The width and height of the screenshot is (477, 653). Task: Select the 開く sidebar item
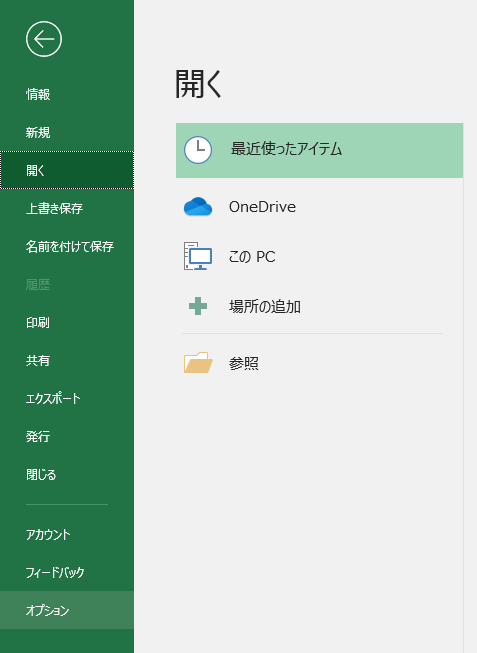[x=67, y=170]
